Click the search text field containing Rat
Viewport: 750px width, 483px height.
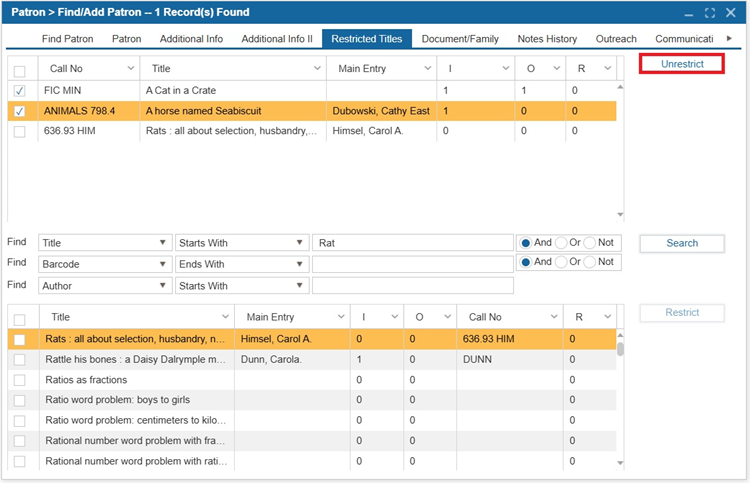pyautogui.click(x=413, y=243)
